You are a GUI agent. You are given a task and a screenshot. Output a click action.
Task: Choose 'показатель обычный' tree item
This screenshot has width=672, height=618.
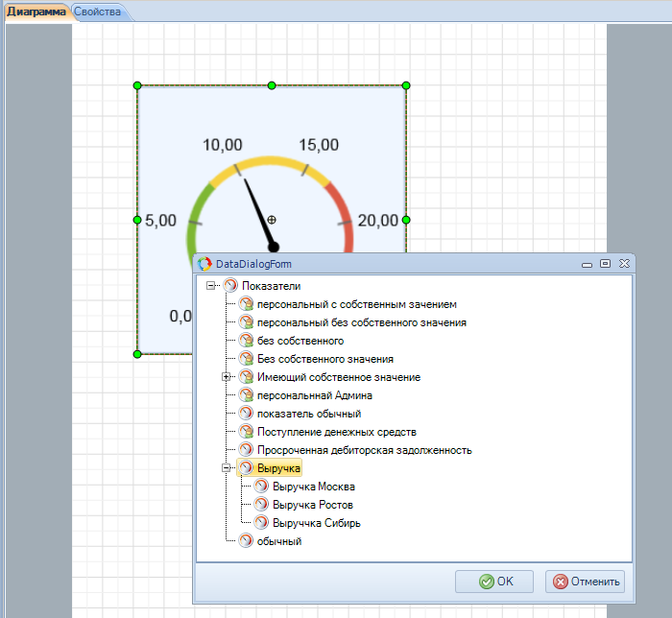(309, 414)
